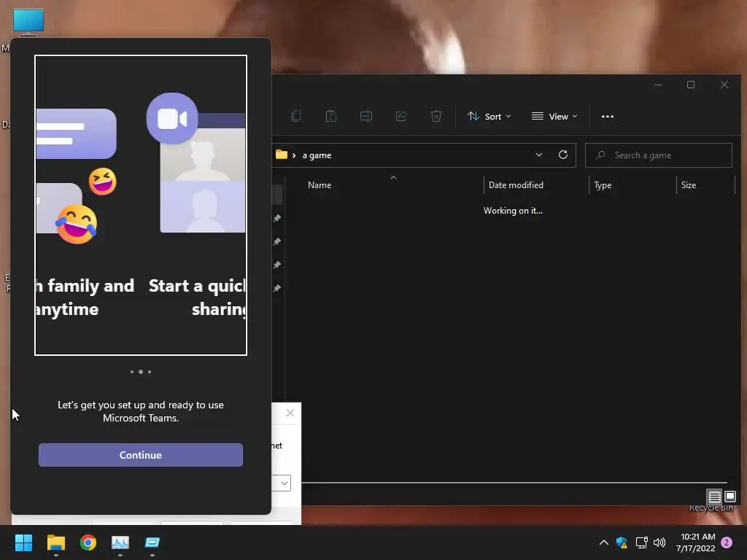This screenshot has height=560, width=747.
Task: Select the third carousel page dot in Teams
Action: [150, 372]
